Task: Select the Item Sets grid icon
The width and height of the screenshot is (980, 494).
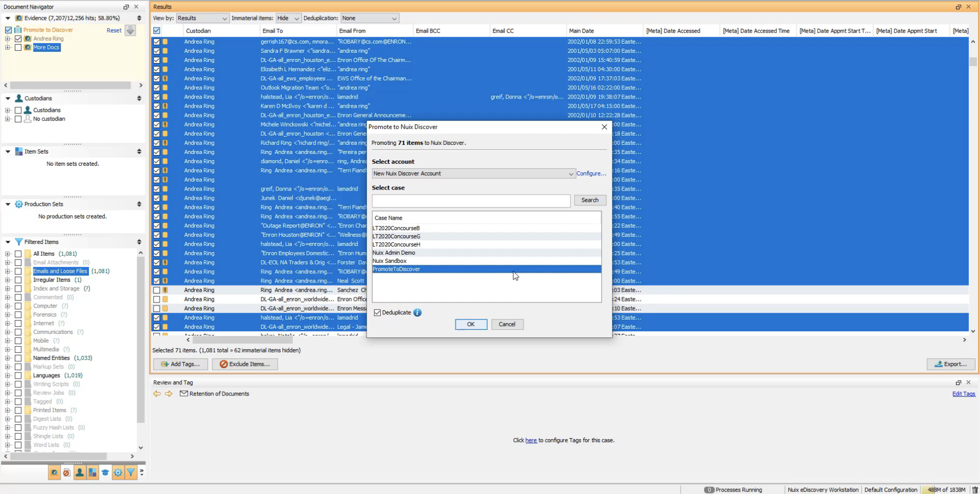Action: (x=93, y=473)
